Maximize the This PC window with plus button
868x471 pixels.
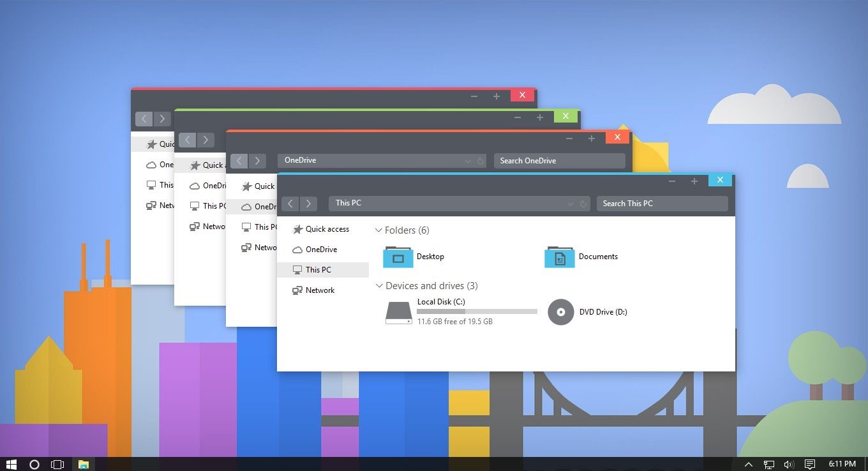coord(694,181)
